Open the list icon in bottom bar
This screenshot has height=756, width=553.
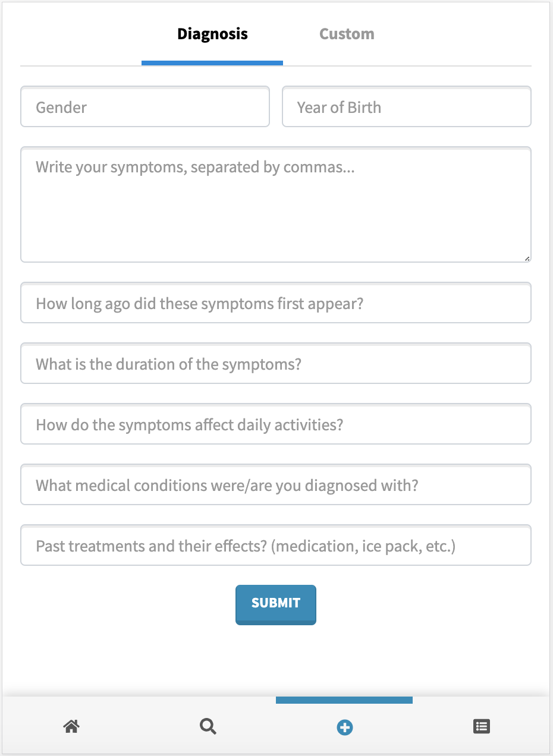pos(481,726)
